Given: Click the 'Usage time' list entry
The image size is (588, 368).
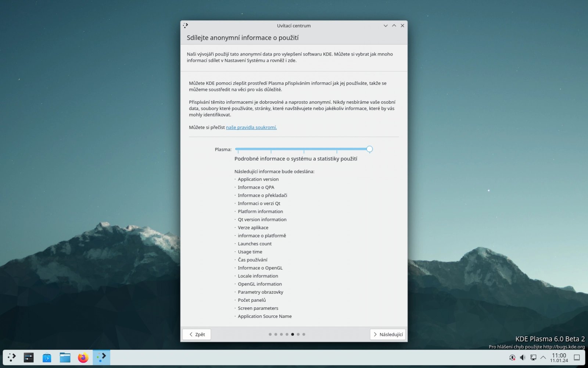Looking at the screenshot, I should (250, 252).
